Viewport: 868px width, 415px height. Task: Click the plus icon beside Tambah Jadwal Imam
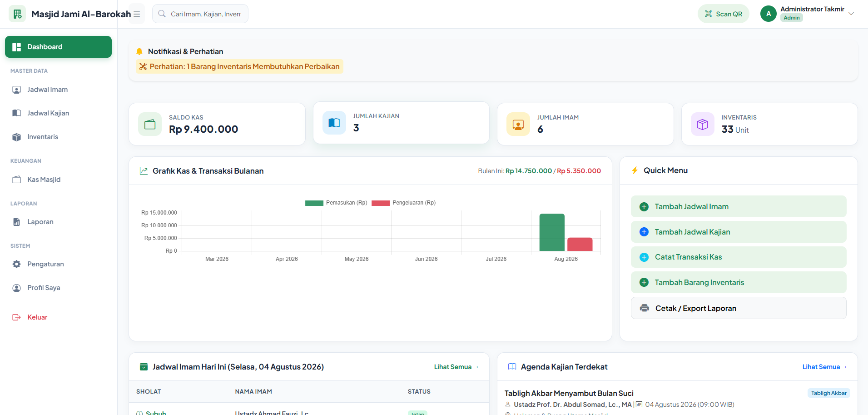tap(644, 207)
